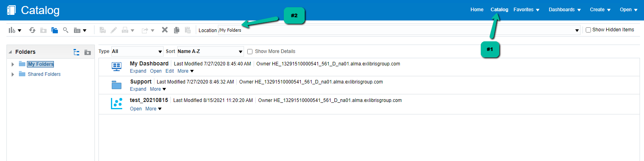Select My Folders in folder tree
The image size is (644, 161).
click(x=41, y=64)
